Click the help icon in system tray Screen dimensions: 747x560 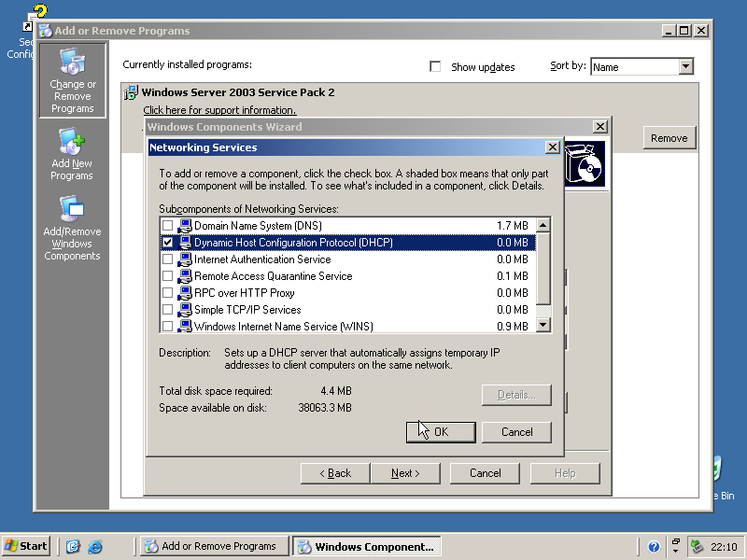pos(654,547)
